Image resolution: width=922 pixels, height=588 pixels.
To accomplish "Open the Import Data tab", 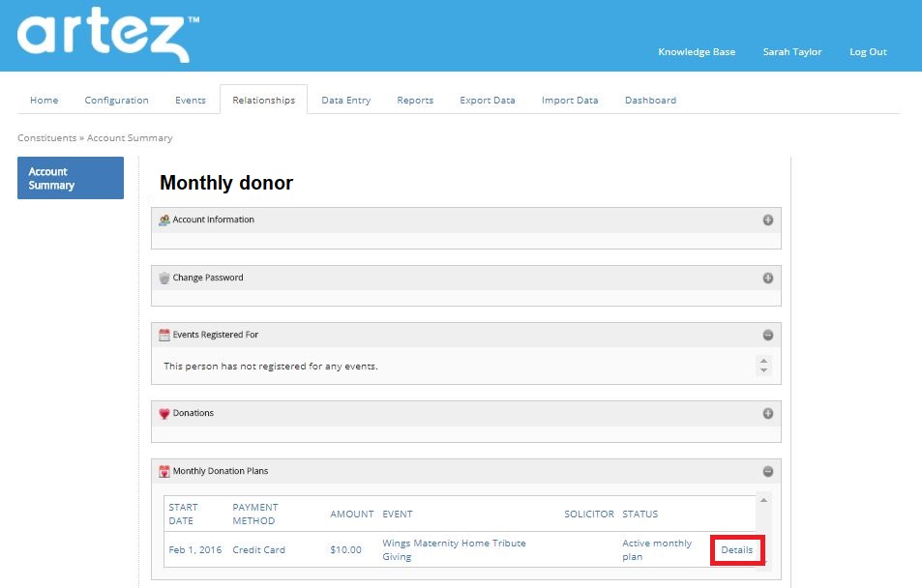I will point(570,100).
